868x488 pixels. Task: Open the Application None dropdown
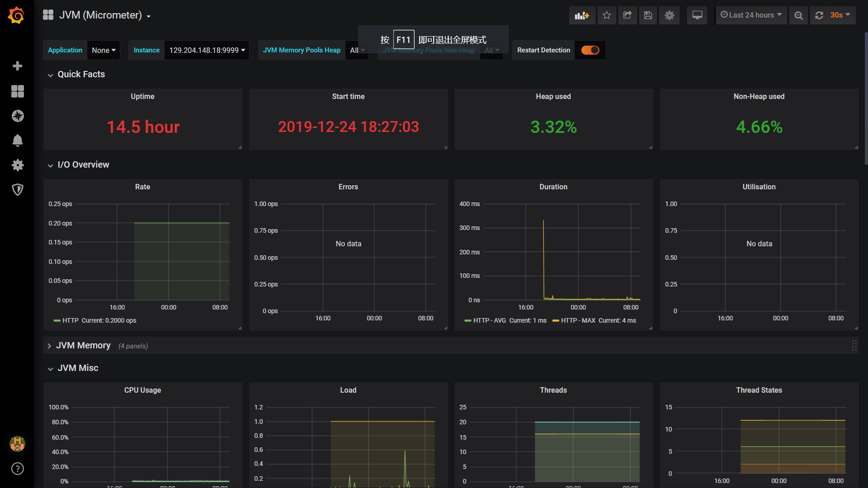pos(104,50)
